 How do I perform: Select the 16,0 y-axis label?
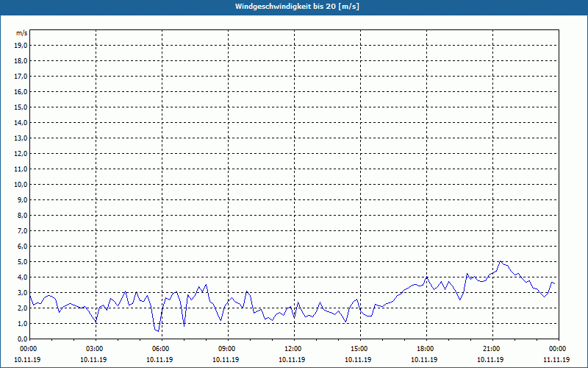(21, 91)
